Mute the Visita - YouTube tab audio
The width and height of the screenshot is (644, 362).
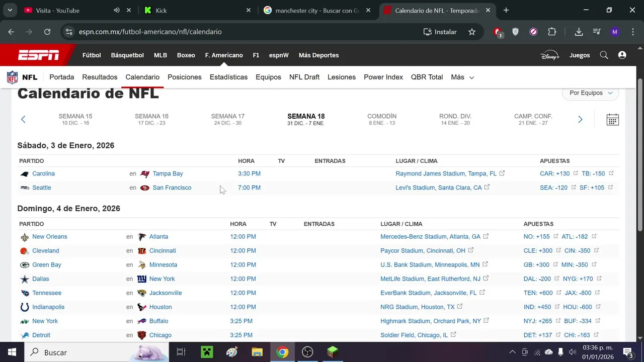pyautogui.click(x=117, y=10)
